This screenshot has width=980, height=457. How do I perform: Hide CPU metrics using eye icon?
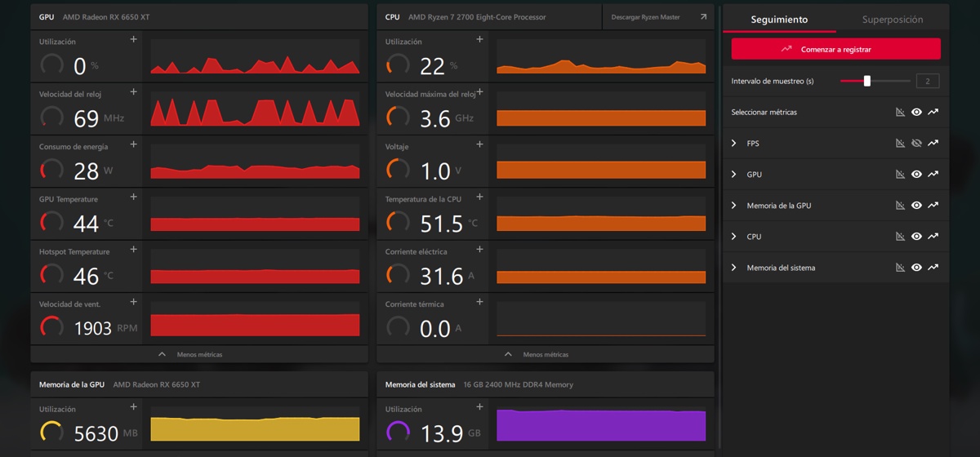917,236
